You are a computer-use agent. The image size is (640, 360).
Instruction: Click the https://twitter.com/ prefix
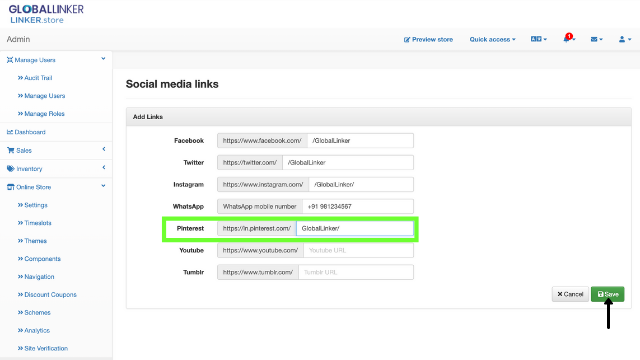point(250,162)
